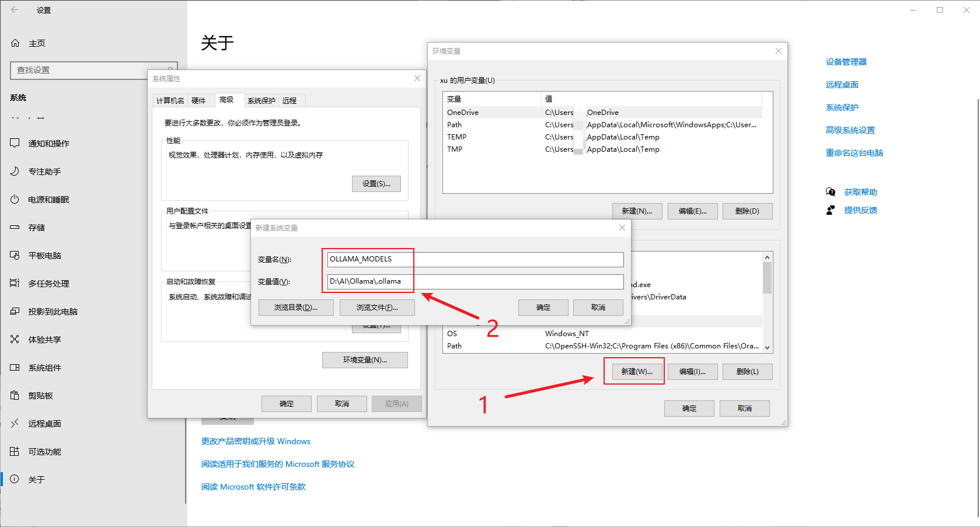Click the 剪贴板 clipboard icon

[x=15, y=396]
